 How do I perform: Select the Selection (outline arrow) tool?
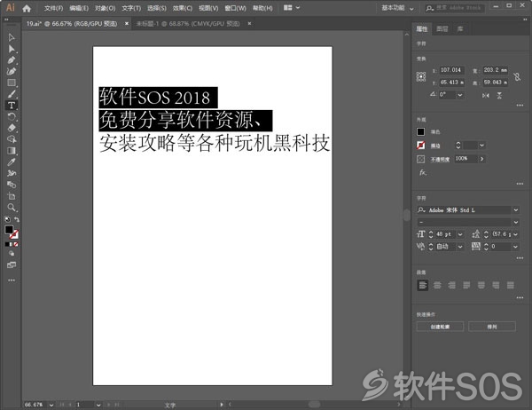(x=12, y=37)
